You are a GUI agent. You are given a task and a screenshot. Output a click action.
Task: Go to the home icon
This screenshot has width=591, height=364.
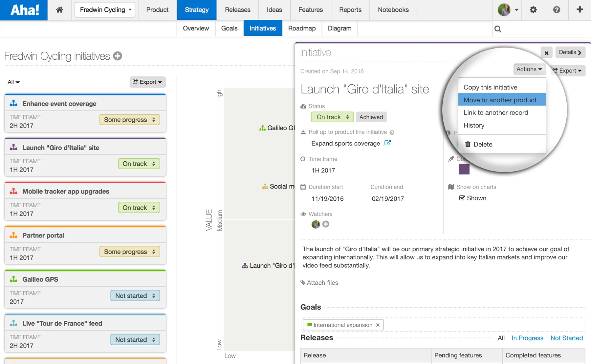[59, 10]
